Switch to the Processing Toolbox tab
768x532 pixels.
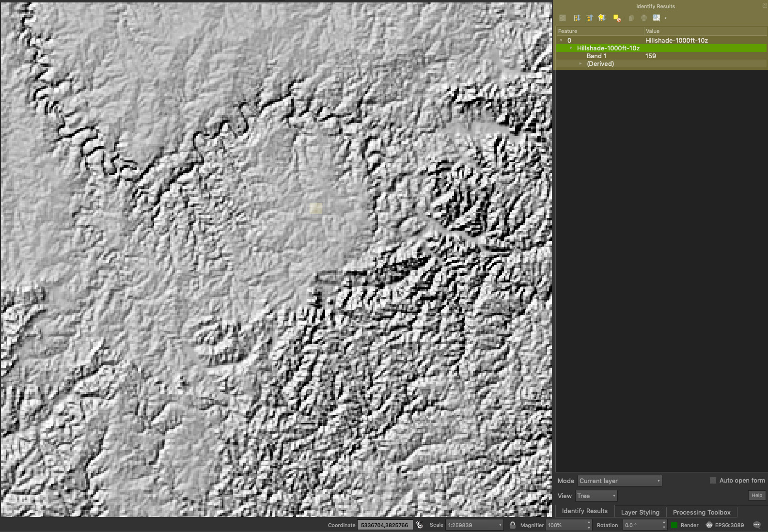click(702, 512)
